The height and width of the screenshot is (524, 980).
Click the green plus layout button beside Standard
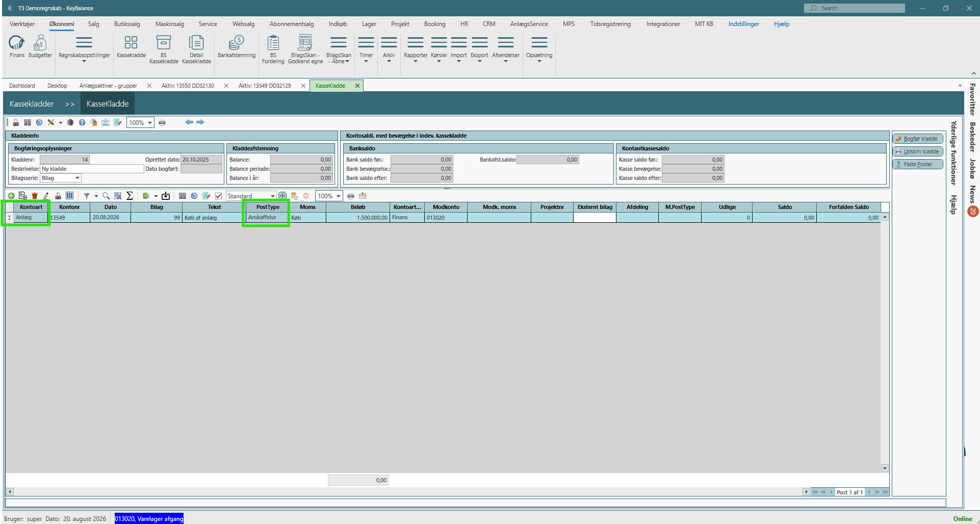pyautogui.click(x=282, y=196)
